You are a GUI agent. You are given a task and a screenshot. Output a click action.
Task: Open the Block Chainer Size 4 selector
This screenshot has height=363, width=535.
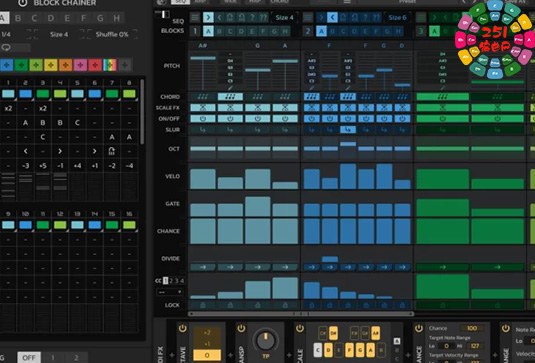[x=59, y=34]
